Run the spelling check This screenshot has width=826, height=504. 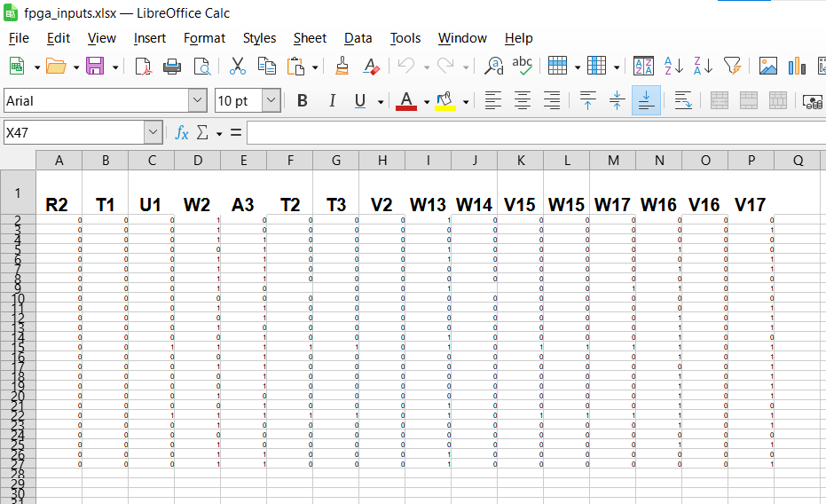click(523, 66)
